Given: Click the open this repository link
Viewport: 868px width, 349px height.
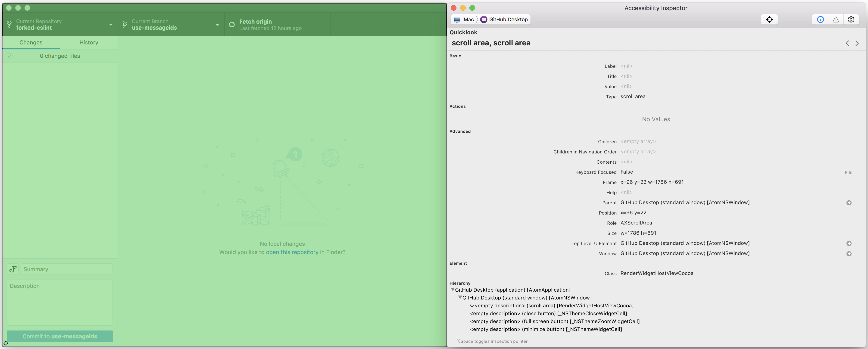Looking at the screenshot, I should tap(292, 252).
